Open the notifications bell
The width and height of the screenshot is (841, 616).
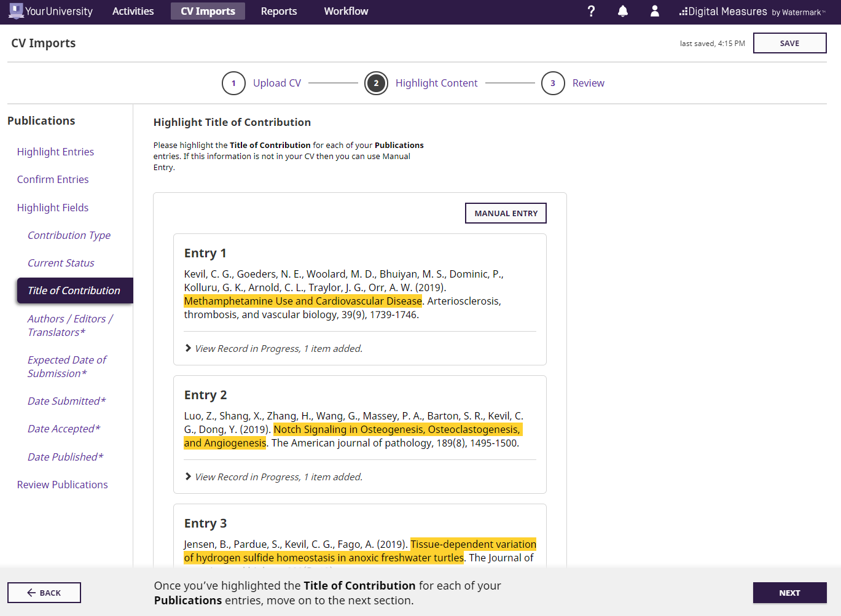[623, 11]
